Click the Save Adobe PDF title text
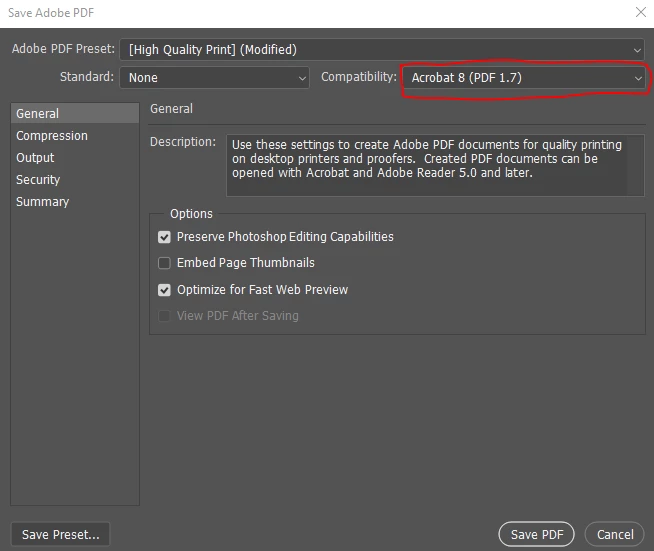Viewport: 654px width, 551px height. 51,13
